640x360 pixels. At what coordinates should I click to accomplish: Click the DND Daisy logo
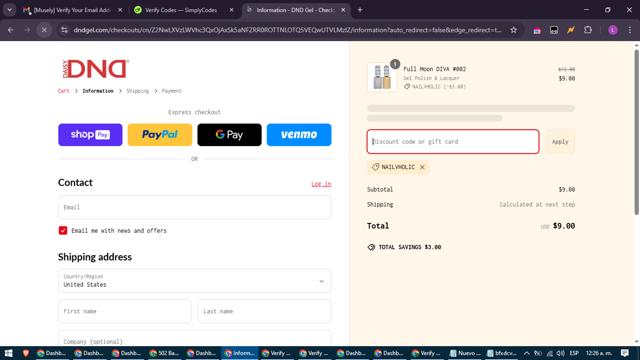pos(96,69)
